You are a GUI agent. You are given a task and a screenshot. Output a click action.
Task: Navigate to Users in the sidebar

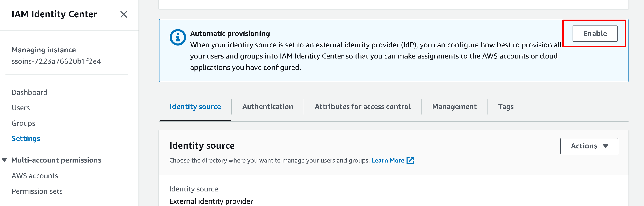tap(21, 108)
